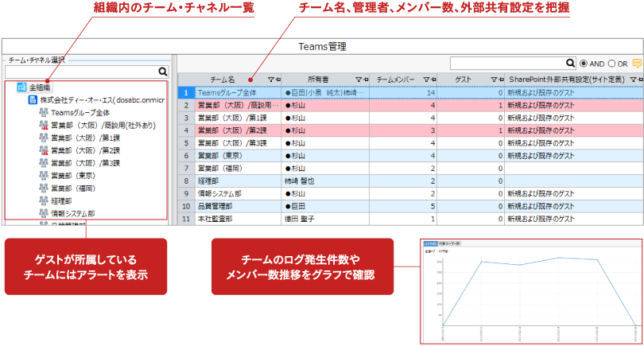Select 経理部 in the team tree
This screenshot has width=644, height=346.
click(x=61, y=201)
